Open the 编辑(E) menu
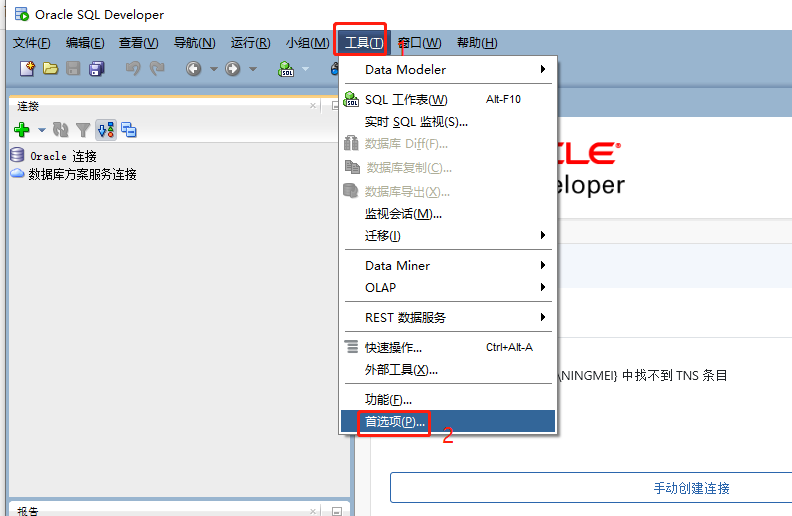Screen dimensions: 792x516 coord(85,43)
